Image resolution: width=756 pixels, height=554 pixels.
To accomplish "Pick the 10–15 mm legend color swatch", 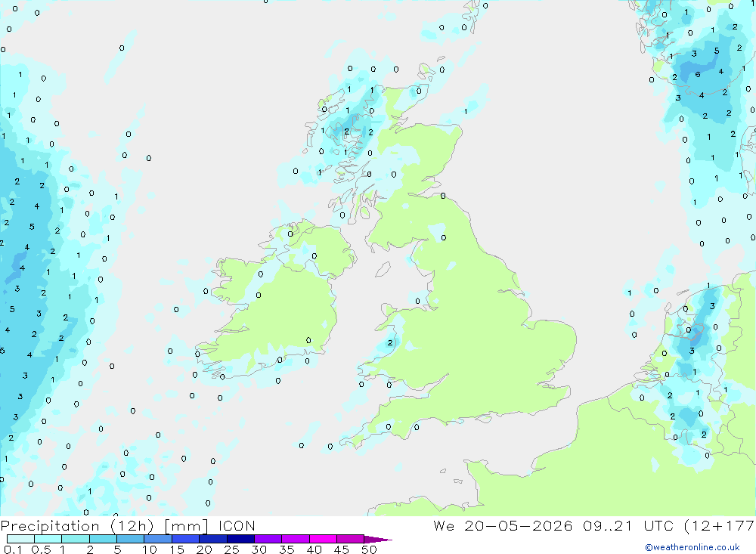I will coord(158,539).
